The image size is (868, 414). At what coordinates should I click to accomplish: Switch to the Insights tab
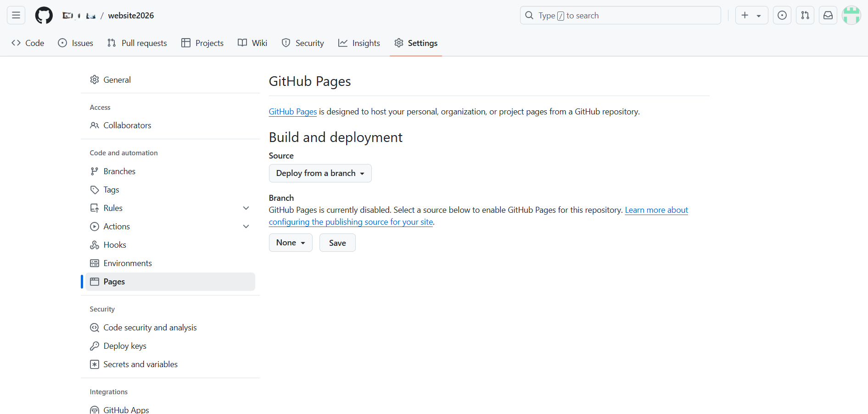pyautogui.click(x=359, y=43)
